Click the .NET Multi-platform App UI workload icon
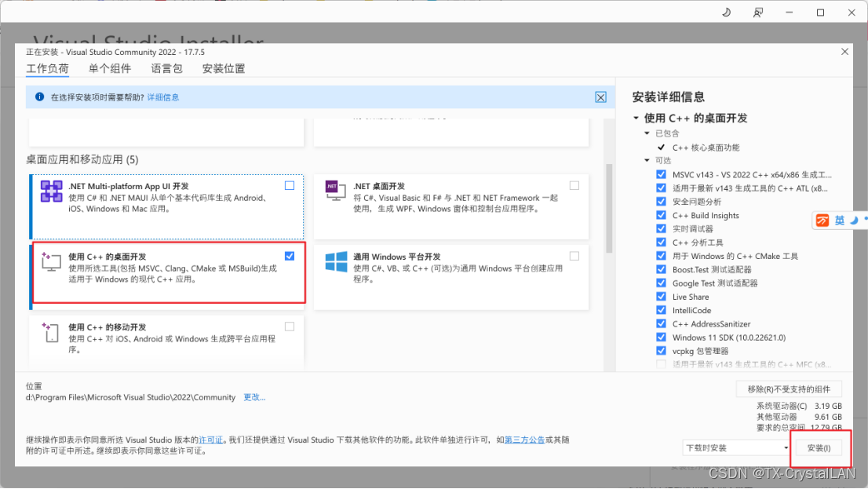The image size is (868, 489). click(x=51, y=190)
